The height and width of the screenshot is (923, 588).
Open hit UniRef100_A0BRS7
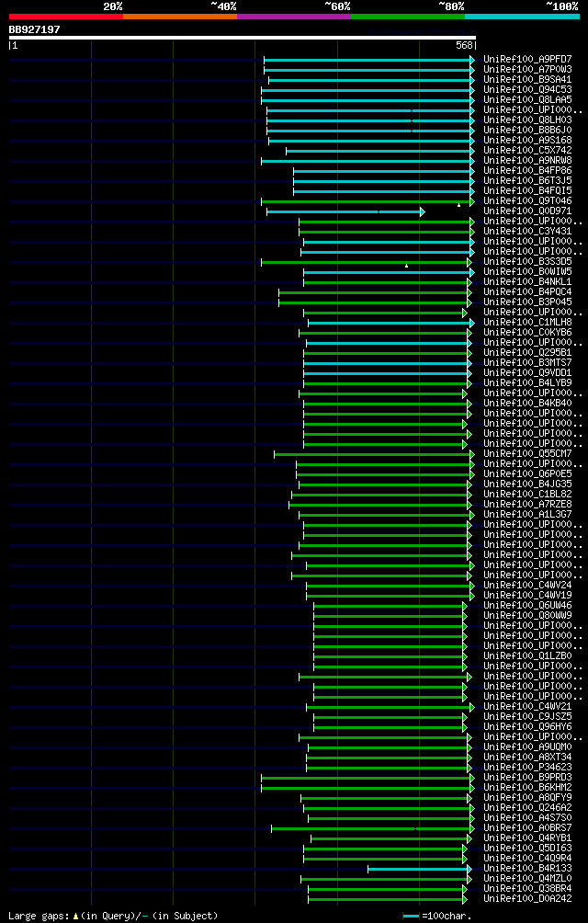tap(527, 828)
